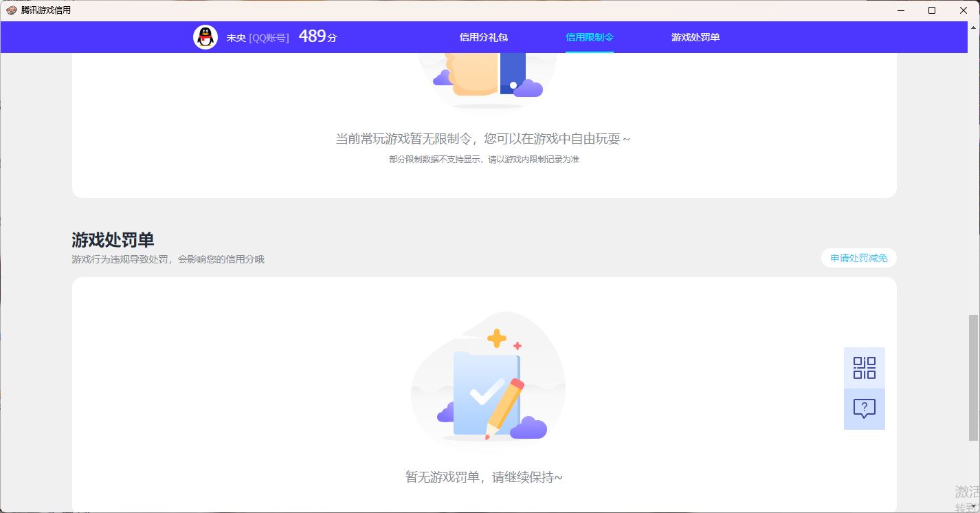Image resolution: width=980 pixels, height=513 pixels.
Task: Open the 游戏处罚单 tab in the navbar
Action: (x=694, y=37)
